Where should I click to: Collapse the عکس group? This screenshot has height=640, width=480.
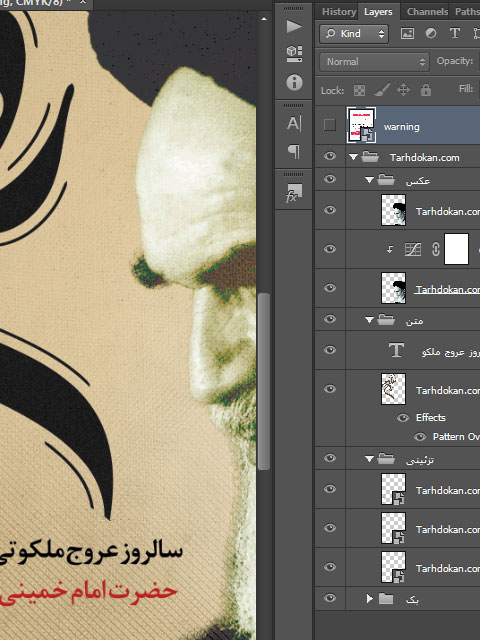click(369, 180)
